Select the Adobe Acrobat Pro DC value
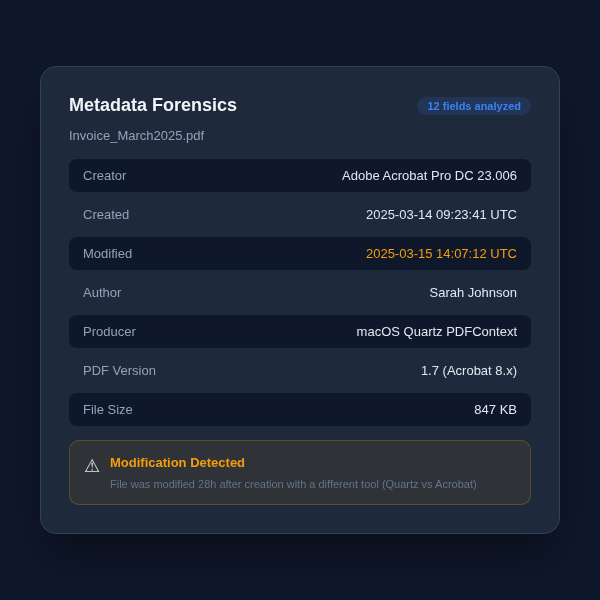This screenshot has height=600, width=600. (429, 176)
